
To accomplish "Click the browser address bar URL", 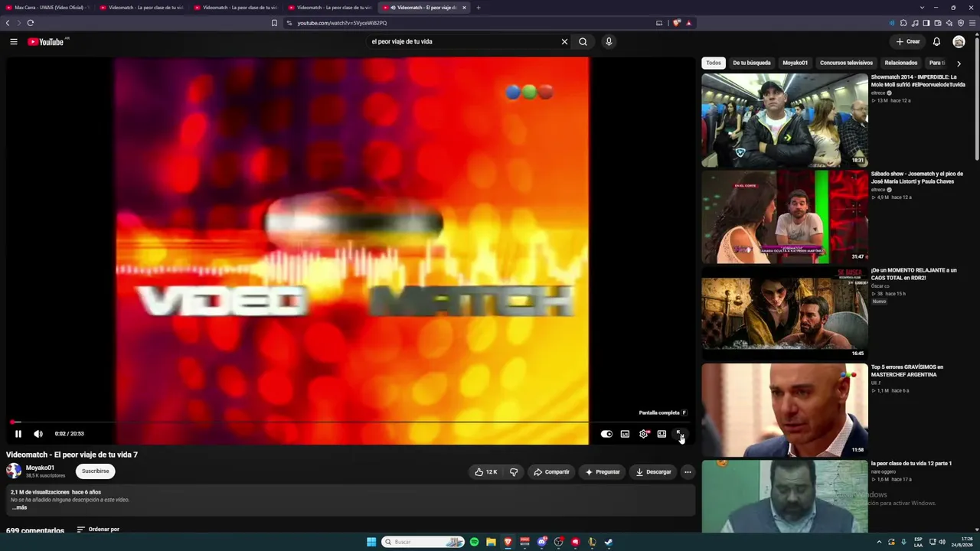I will (x=342, y=23).
